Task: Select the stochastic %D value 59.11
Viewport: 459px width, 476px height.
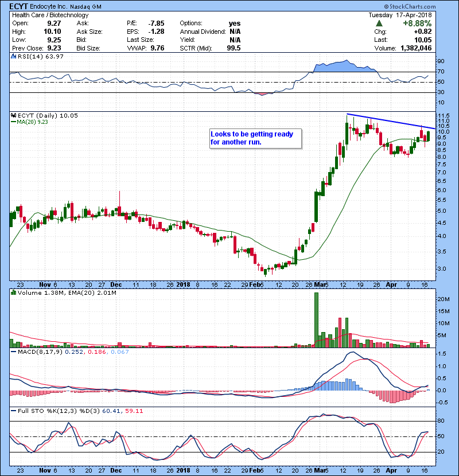Action: pos(134,411)
